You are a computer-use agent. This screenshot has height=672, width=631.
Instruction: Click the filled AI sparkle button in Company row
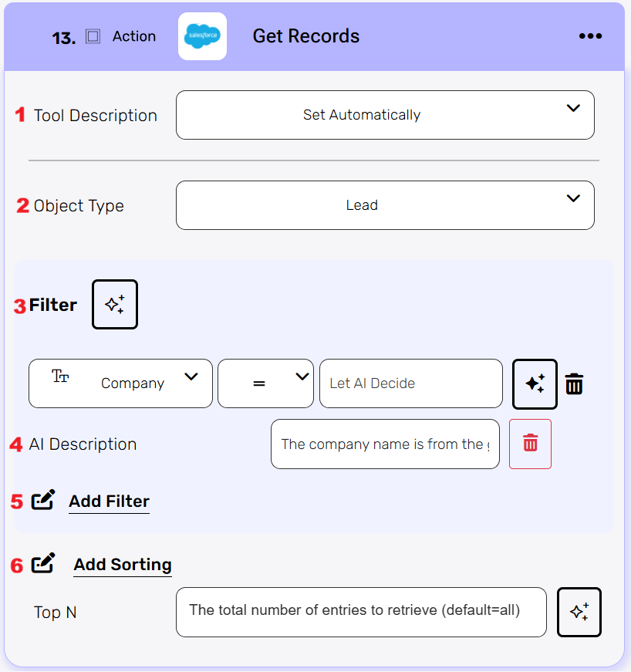pyautogui.click(x=535, y=383)
